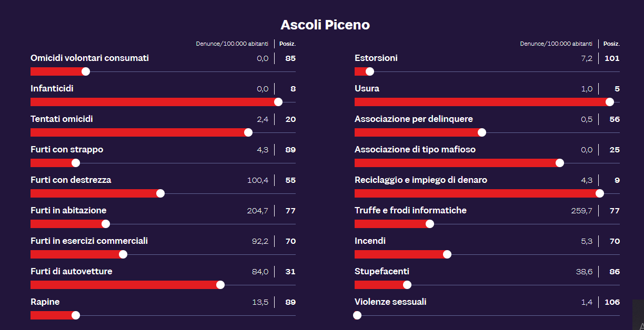Image resolution: width=644 pixels, height=330 pixels.
Task: Click the Infanticidi slider white knob
Action: pyautogui.click(x=278, y=102)
